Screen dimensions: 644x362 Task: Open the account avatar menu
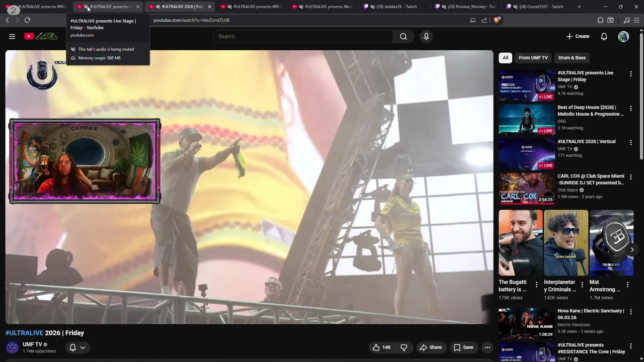click(623, 36)
